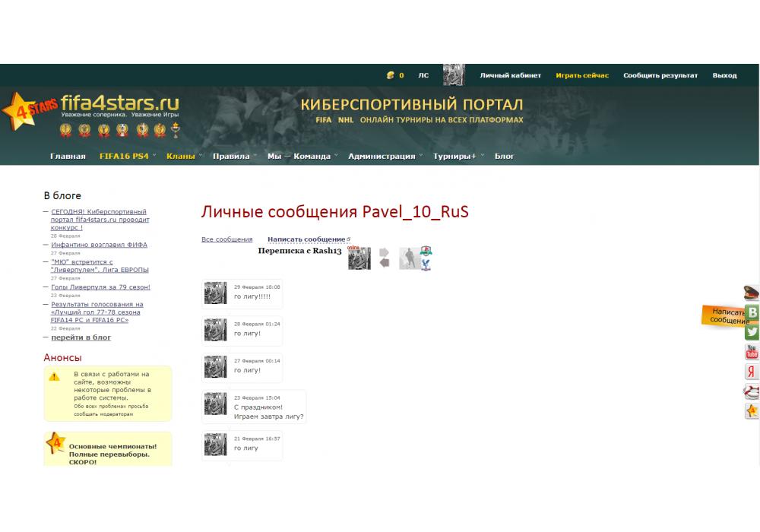This screenshot has height=532, width=760.
Task: Open Блог in navigation menu
Action: [504, 156]
